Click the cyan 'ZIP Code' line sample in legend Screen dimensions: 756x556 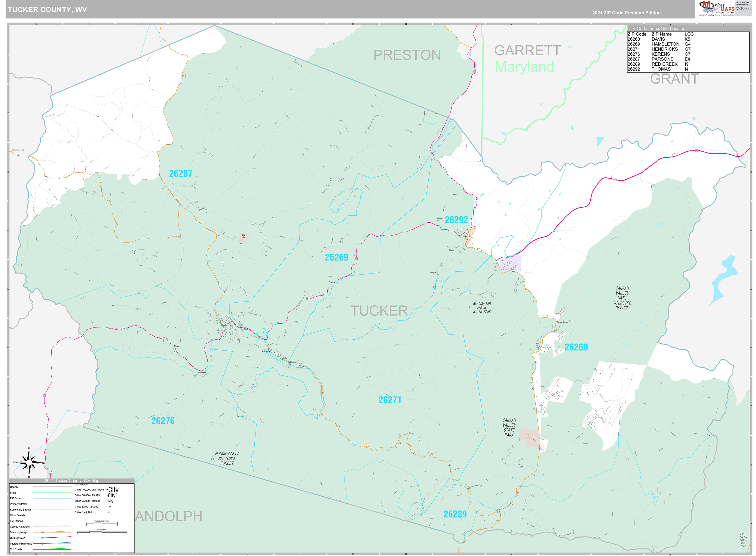click(52, 498)
